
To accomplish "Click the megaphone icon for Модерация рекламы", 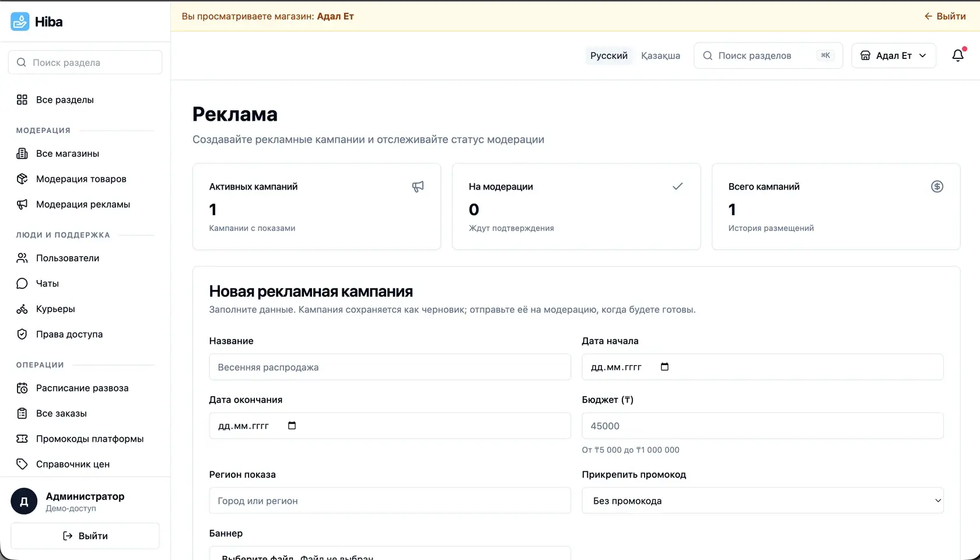I will (x=22, y=204).
